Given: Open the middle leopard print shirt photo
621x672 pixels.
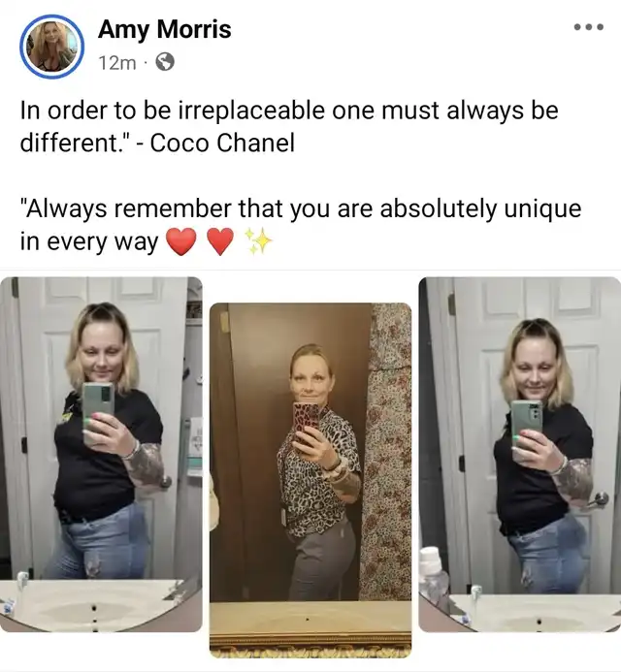Looking at the screenshot, I should point(310,480).
